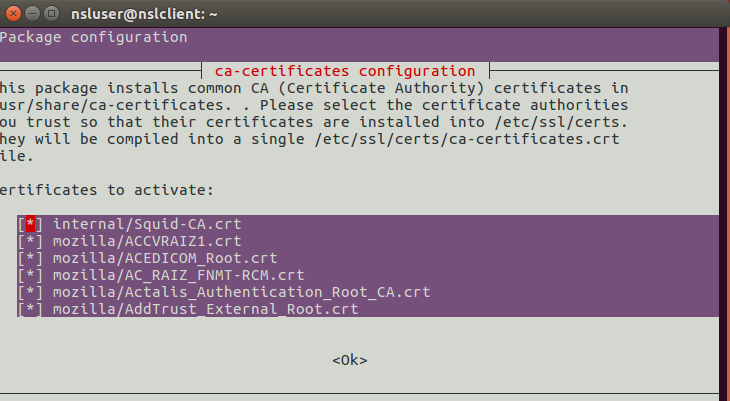Select the mozilla/ACEDICOM_Root.crt filename text
Viewport: 730px width, 401px height.
pos(165,258)
